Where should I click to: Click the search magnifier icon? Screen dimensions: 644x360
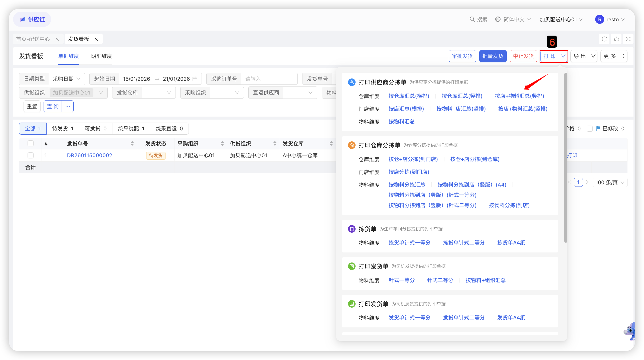pos(472,19)
